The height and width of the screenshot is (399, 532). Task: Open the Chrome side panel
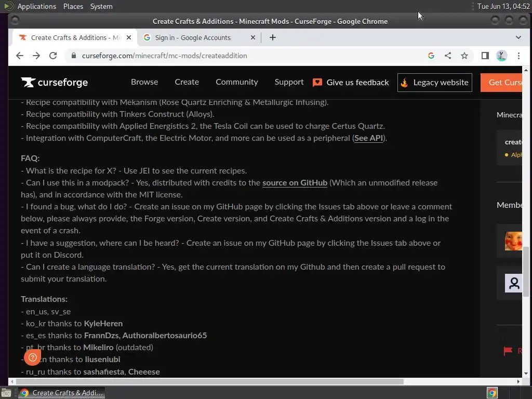click(485, 56)
